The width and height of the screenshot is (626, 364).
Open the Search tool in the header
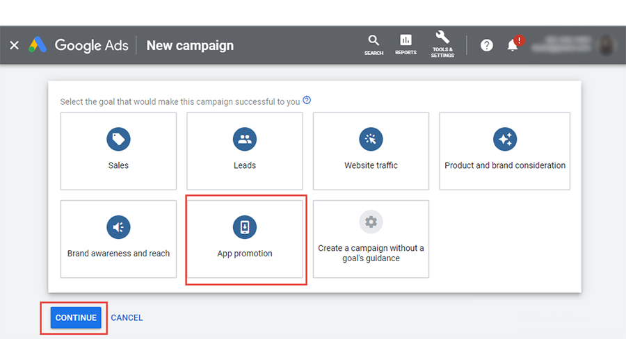coord(374,45)
